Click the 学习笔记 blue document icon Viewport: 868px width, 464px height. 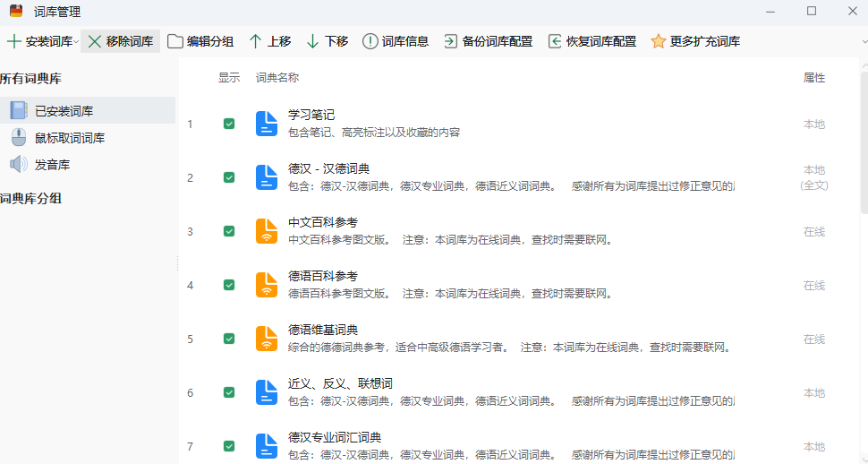tap(267, 124)
